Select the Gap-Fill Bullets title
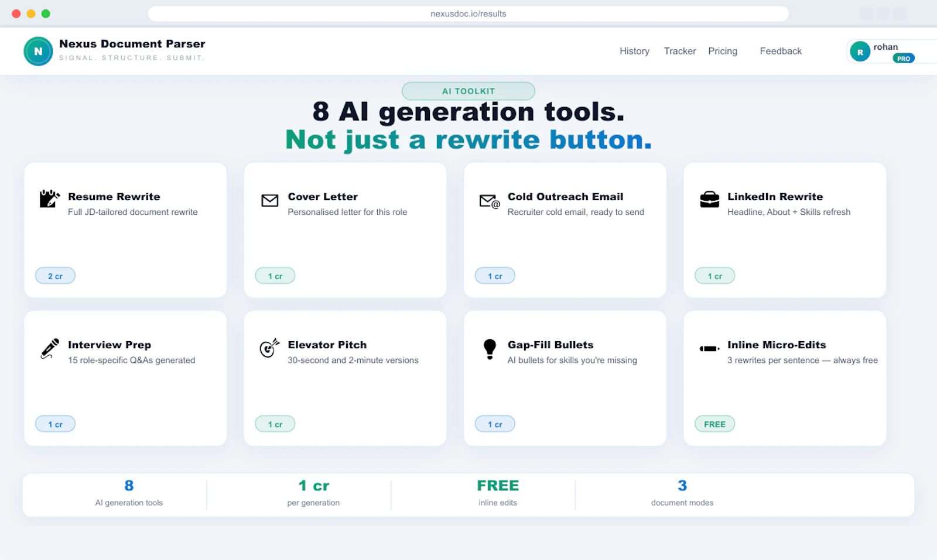 coord(550,345)
